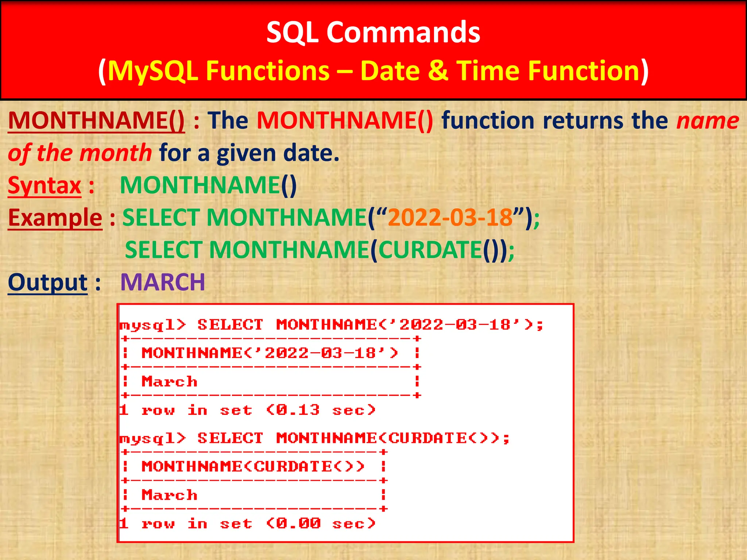Viewport: 747px width, 560px height.
Task: Click the underlined 'Syntax' label
Action: (x=44, y=185)
